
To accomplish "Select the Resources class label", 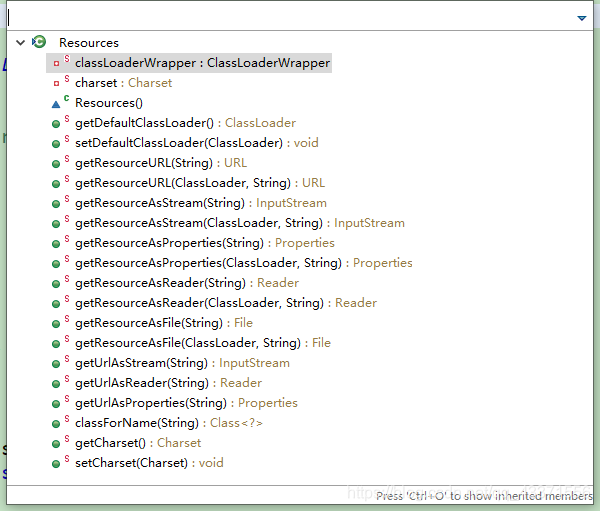I will pyautogui.click(x=89, y=43).
